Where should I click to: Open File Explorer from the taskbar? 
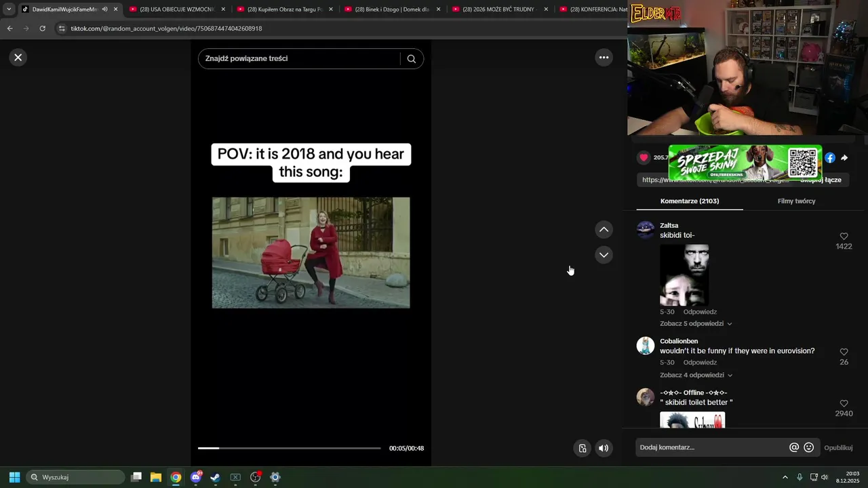click(x=156, y=477)
